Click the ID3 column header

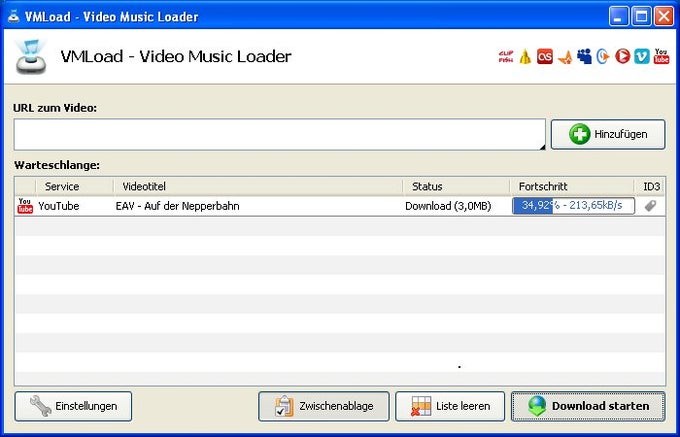[651, 186]
